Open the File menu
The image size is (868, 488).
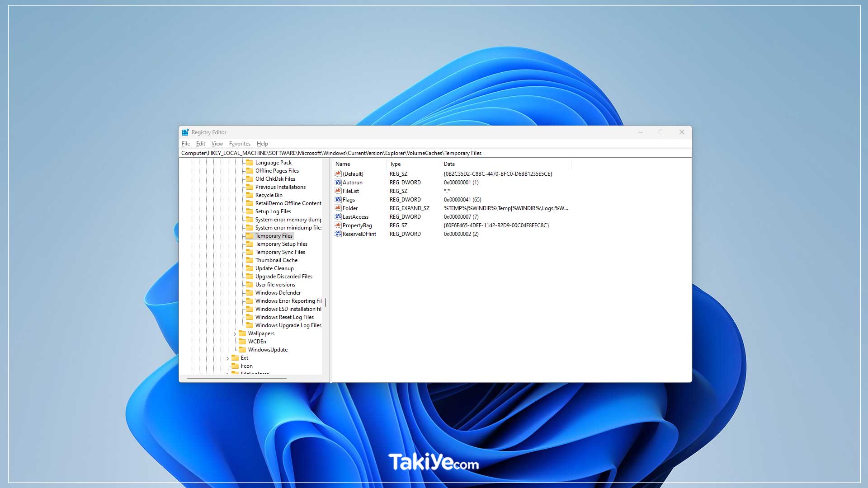pyautogui.click(x=185, y=144)
